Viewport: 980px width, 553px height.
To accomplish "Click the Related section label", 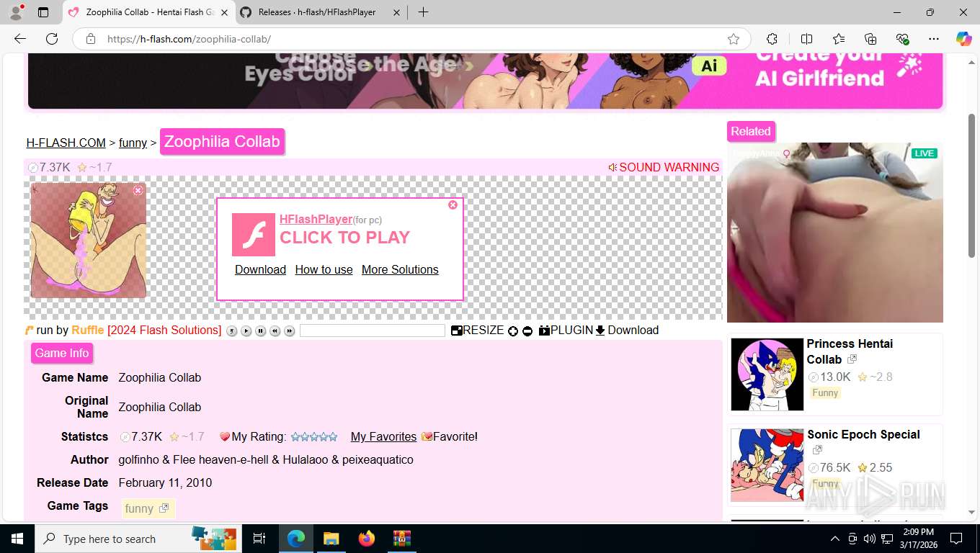I will pos(751,131).
